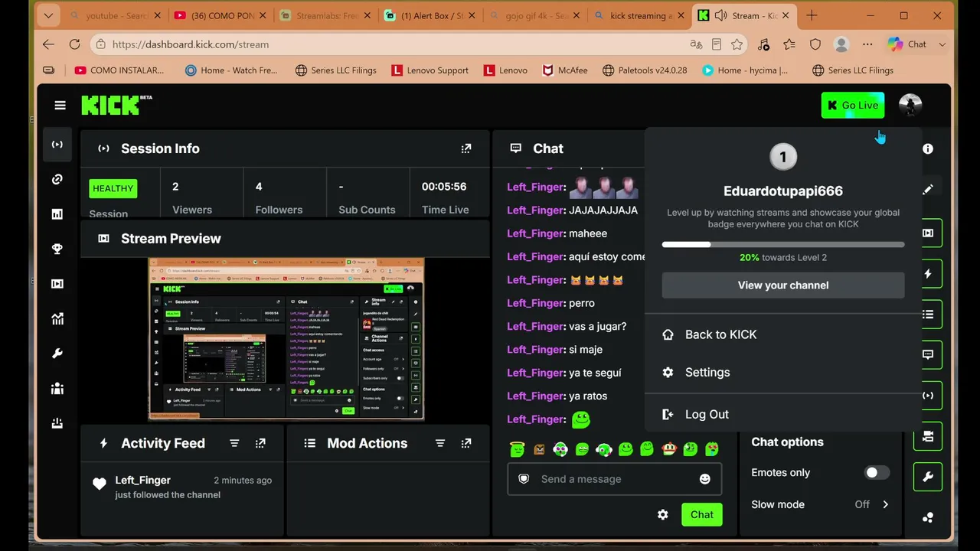Click the KICK logo

coord(116,106)
